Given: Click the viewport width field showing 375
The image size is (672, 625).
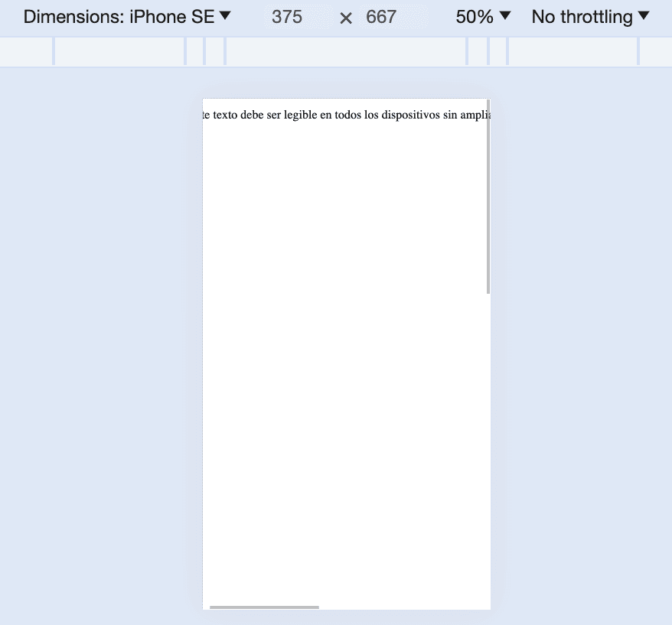Looking at the screenshot, I should [x=287, y=17].
